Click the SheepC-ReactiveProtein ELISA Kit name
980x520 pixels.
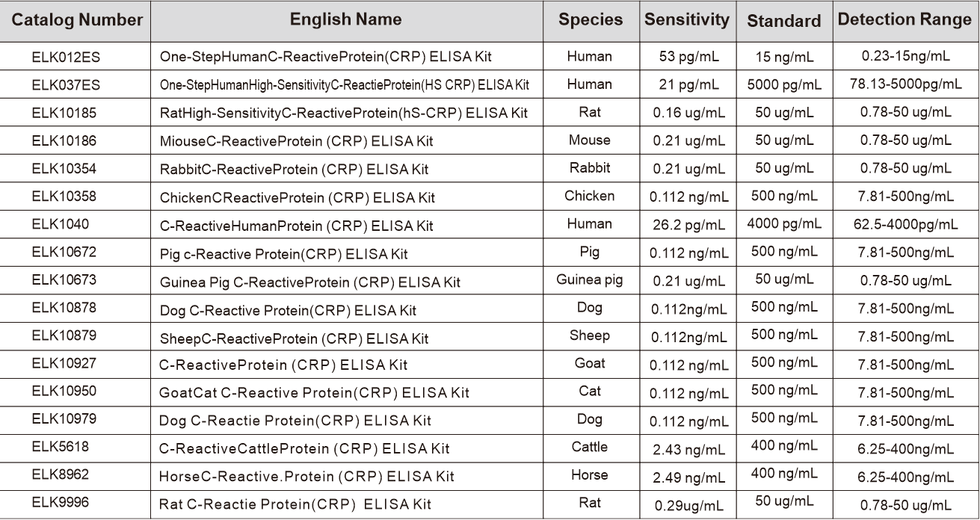pos(294,338)
